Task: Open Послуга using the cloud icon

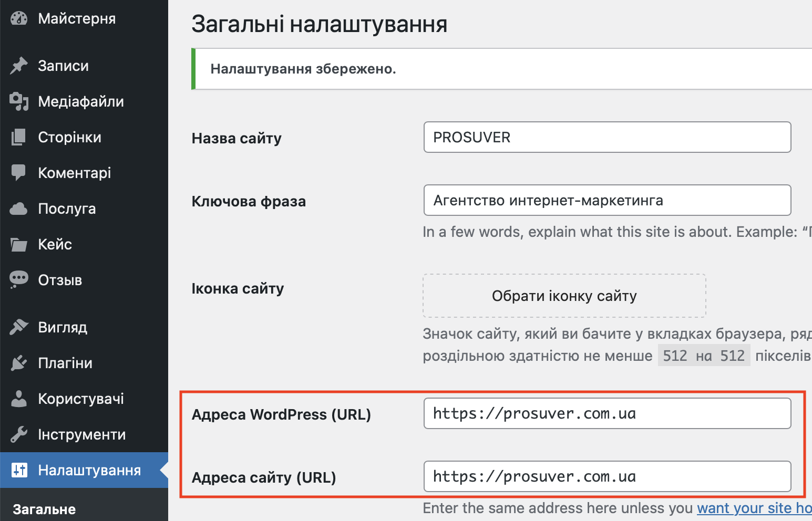Action: pos(19,208)
